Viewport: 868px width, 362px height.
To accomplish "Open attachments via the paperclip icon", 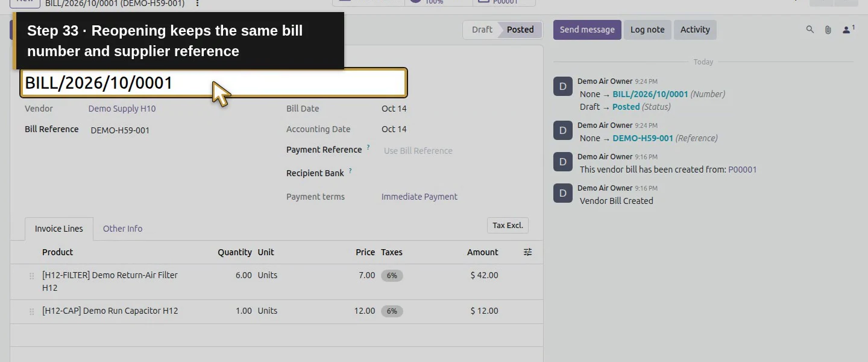I will pos(828,30).
